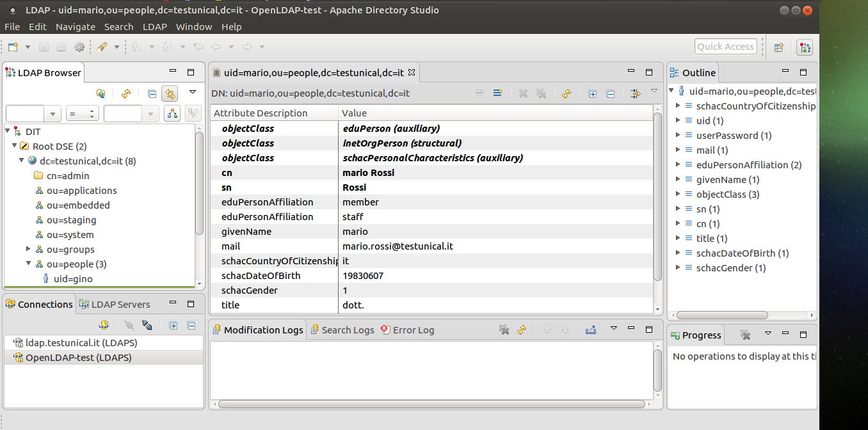Expand eduPersonAffiliation in the Outline
This screenshot has height=430, width=868.
(x=679, y=164)
